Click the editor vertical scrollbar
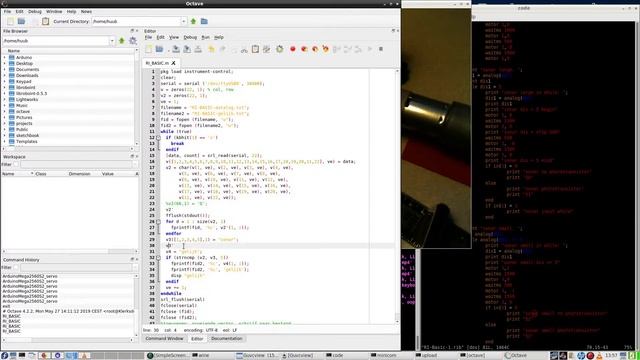The width and height of the screenshot is (640, 360). pyautogui.click(x=397, y=196)
